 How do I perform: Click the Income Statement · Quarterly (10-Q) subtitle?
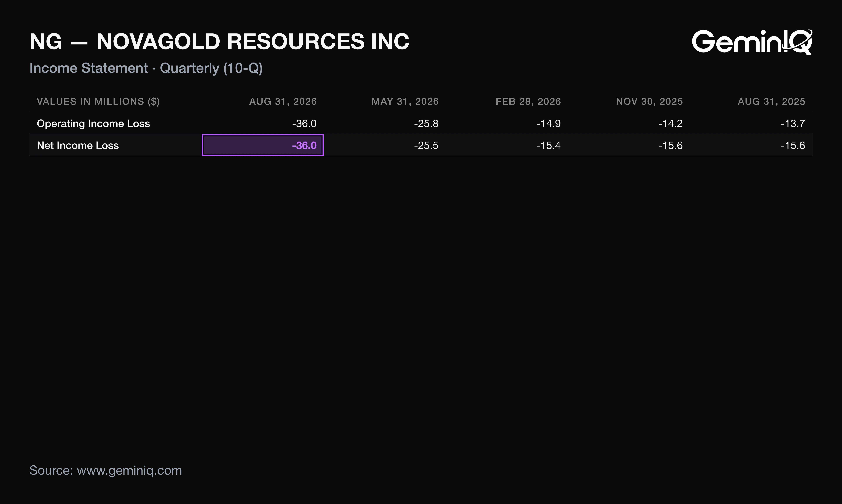click(146, 68)
